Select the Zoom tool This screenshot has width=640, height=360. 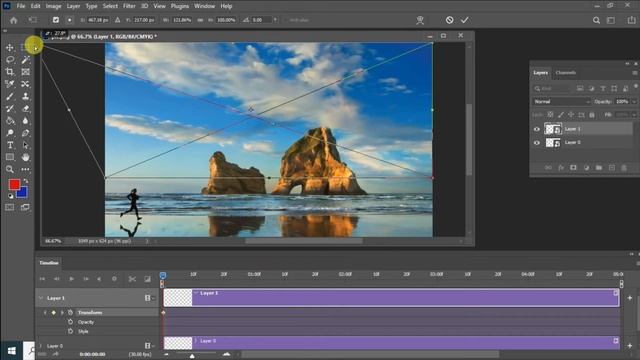(10, 169)
